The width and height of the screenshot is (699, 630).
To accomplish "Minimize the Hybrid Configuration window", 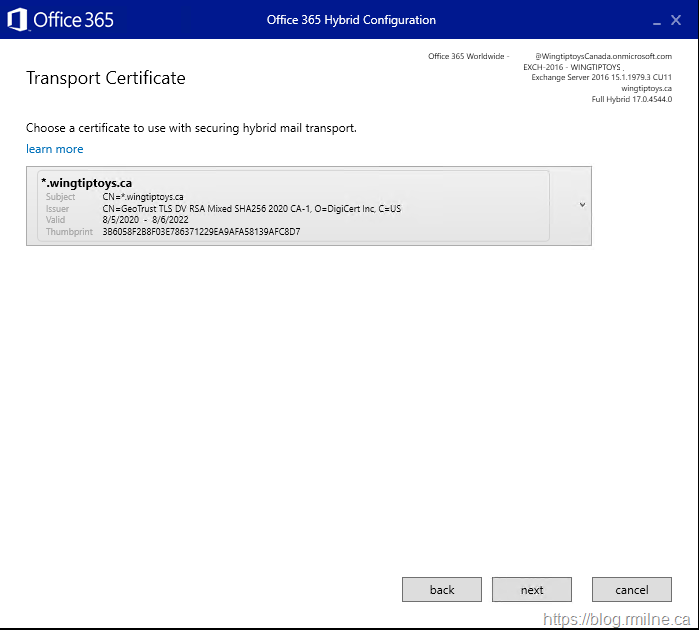I will 657,20.
